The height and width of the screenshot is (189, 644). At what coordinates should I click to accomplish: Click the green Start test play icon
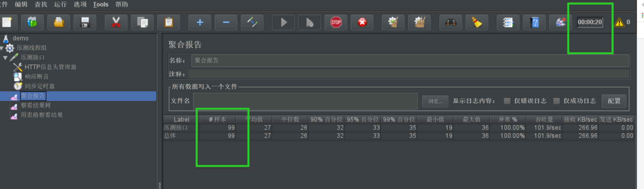tap(283, 23)
